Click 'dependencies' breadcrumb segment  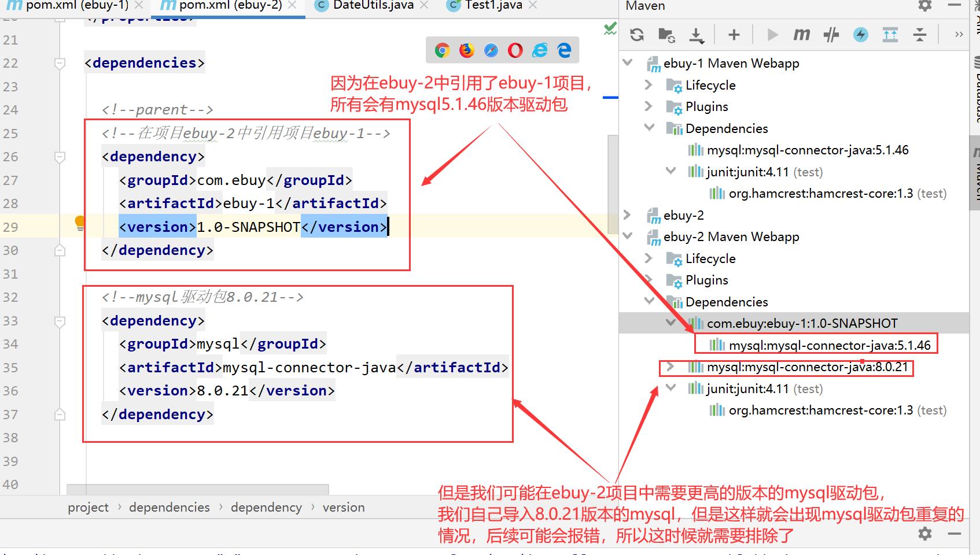(170, 507)
